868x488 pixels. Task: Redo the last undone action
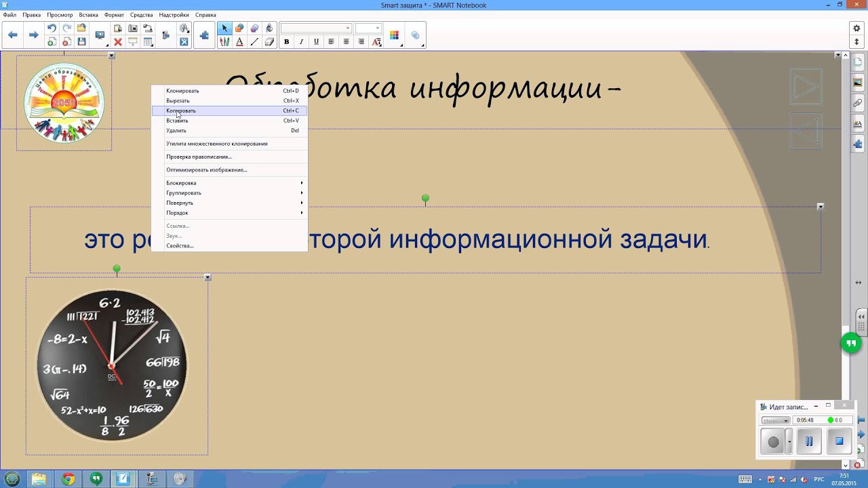click(x=66, y=28)
